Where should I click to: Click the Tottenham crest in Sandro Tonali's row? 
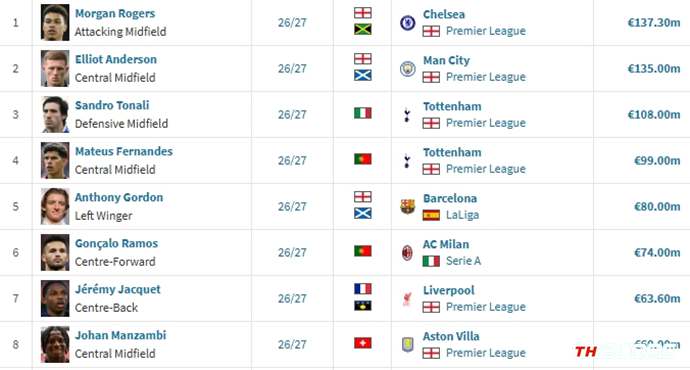tap(407, 115)
